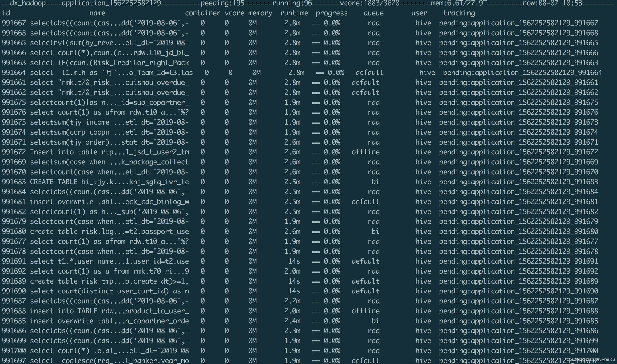This screenshot has height=364, width=617.
Task: Click job name 'select count(distinct user_curt_id) as n'
Action: click(109, 291)
